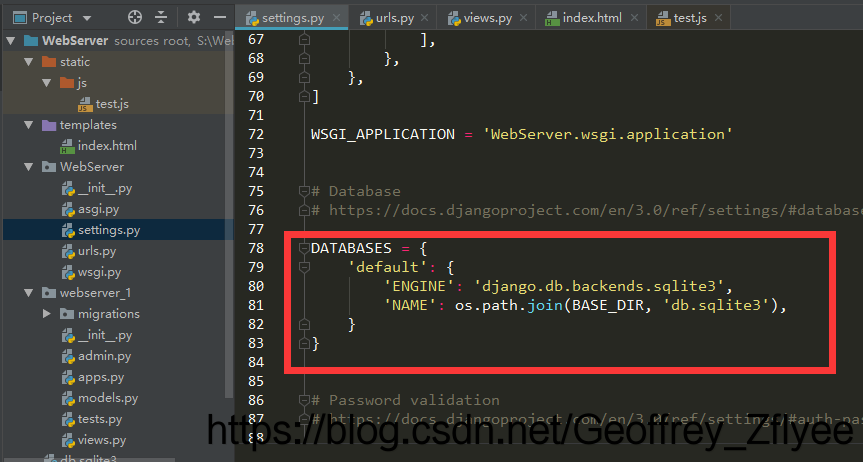Place cursor on WSGI_APPLICATION
This screenshot has width=863, height=462.
383,134
